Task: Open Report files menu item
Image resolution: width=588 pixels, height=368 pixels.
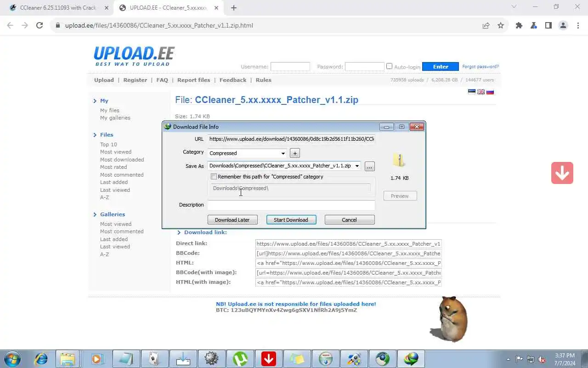Action: 193,80
